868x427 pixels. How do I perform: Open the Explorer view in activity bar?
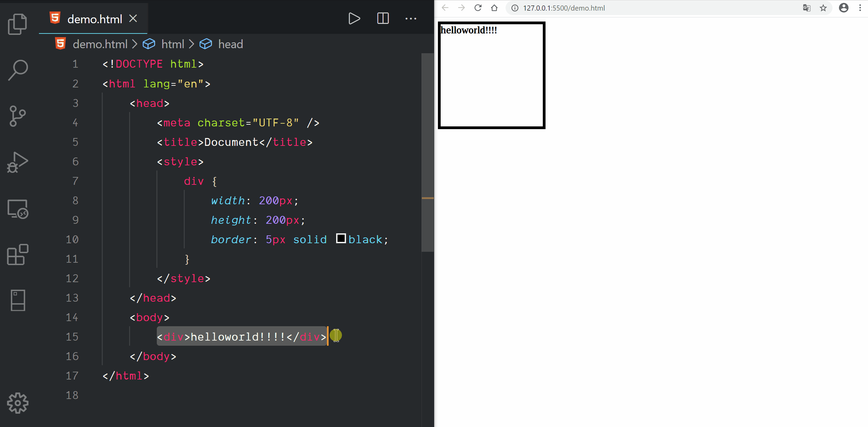tap(17, 24)
